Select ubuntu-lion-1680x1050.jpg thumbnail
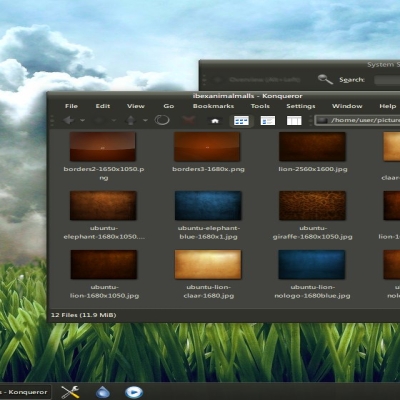This screenshot has width=400, height=400. 104,264
